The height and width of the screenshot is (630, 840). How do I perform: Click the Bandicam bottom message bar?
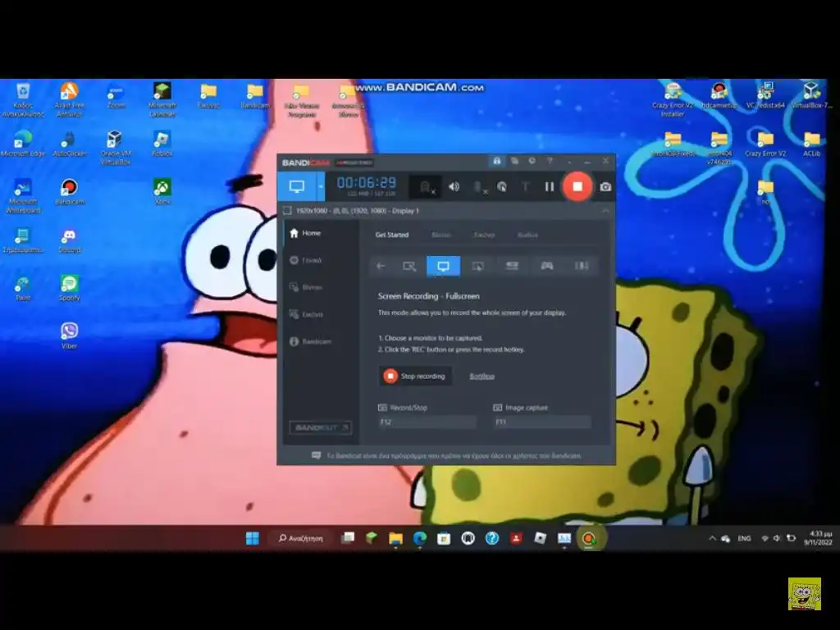click(x=446, y=455)
